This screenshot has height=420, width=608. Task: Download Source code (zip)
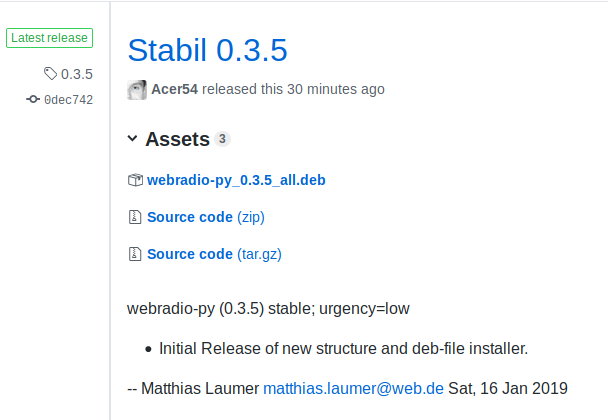click(206, 217)
